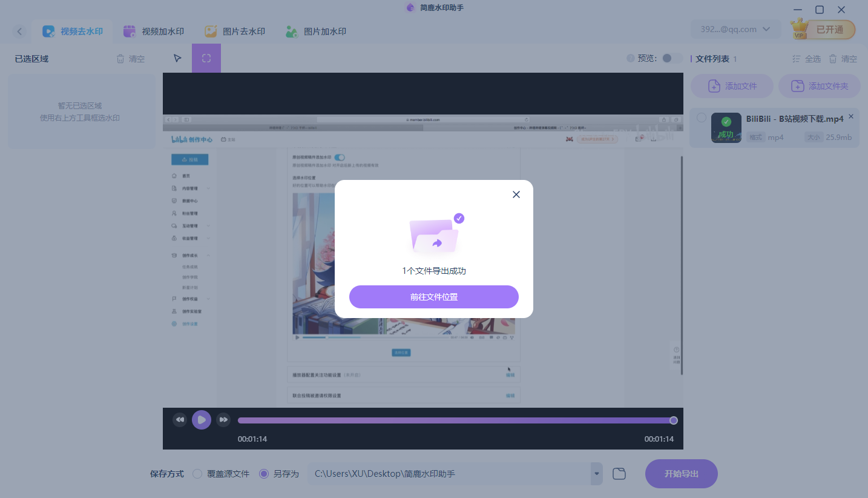Screen dimensions: 868x498
Task: Select the box-selection watermark tool
Action: pos(206,58)
